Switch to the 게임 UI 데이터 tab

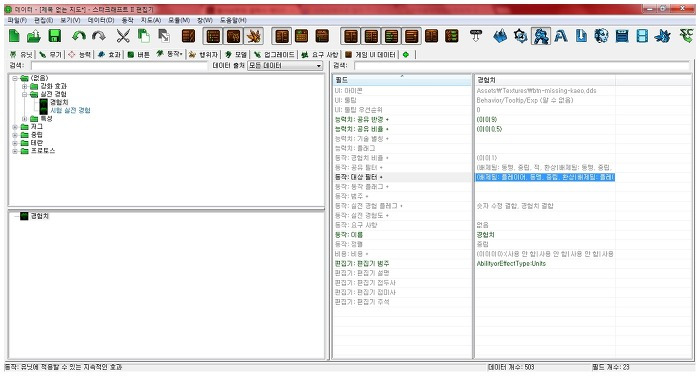pyautogui.click(x=371, y=54)
